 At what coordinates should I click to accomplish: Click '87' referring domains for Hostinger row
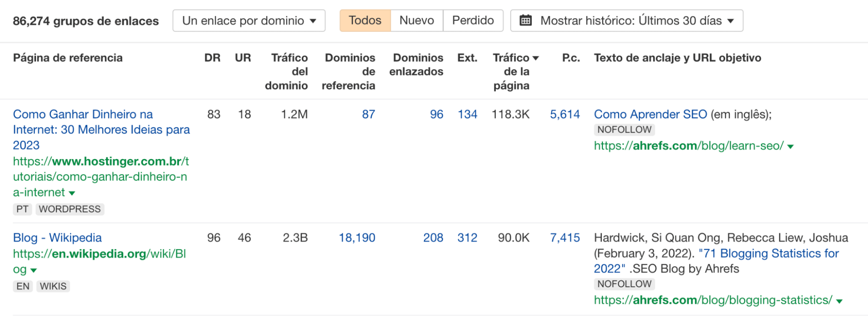pyautogui.click(x=368, y=114)
